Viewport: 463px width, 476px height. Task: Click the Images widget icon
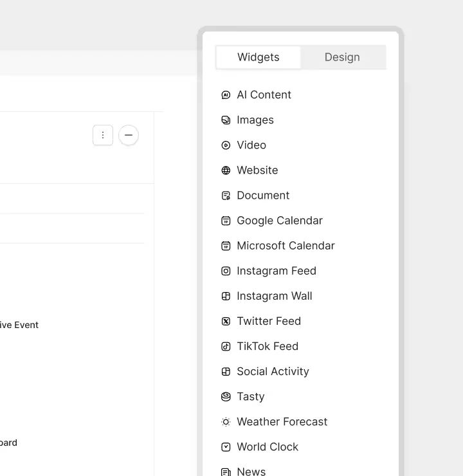226,120
